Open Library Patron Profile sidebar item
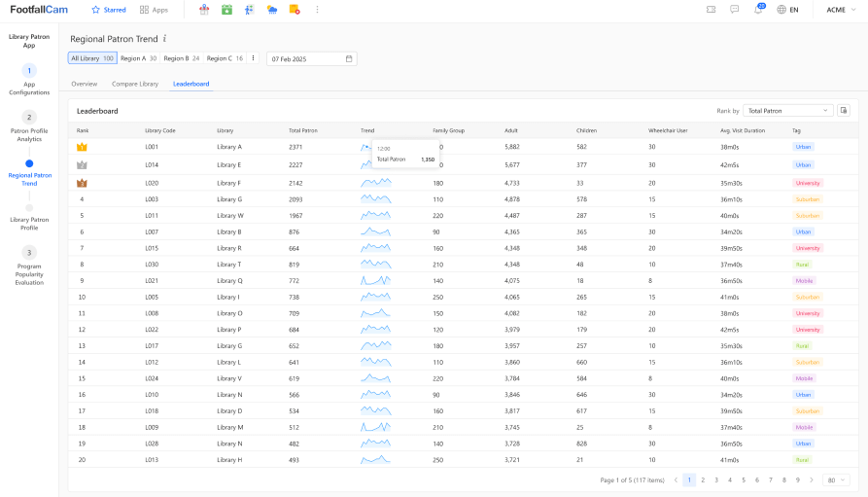Viewport: 868px width, 497px height. [x=29, y=217]
